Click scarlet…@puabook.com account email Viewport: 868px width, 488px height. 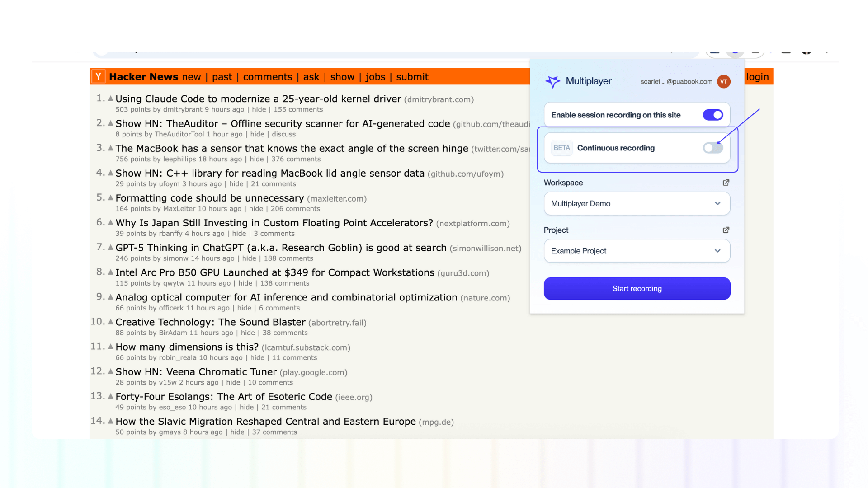point(676,82)
